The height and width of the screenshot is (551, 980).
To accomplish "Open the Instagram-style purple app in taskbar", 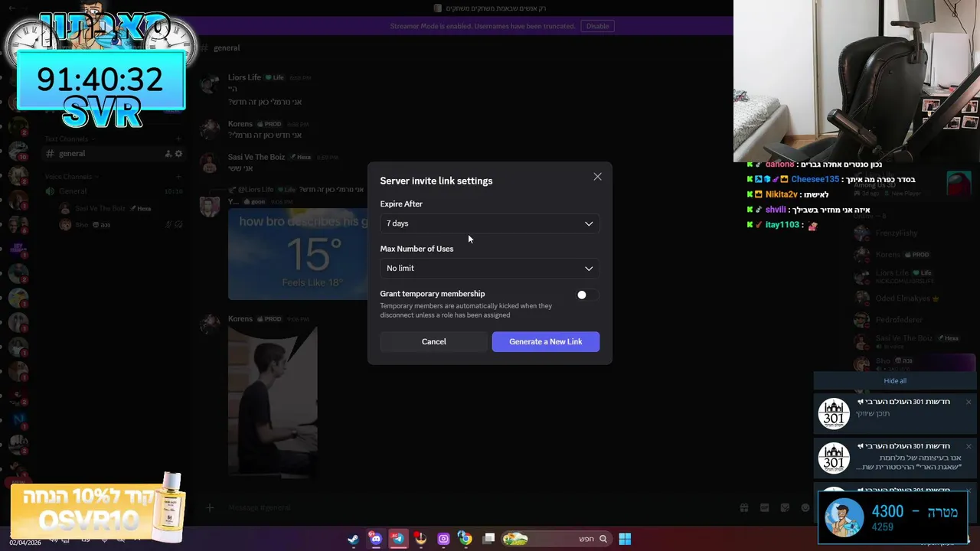I will pyautogui.click(x=443, y=539).
